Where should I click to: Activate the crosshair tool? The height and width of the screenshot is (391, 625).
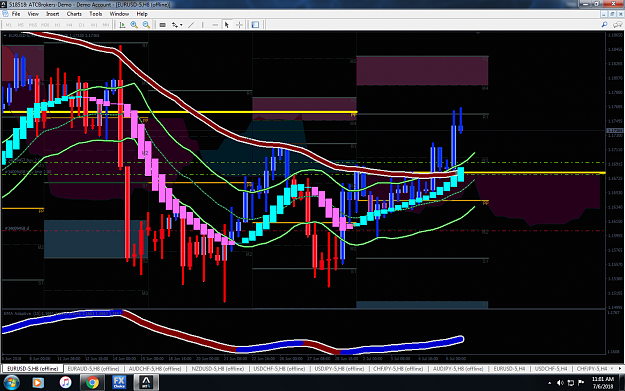click(239, 25)
